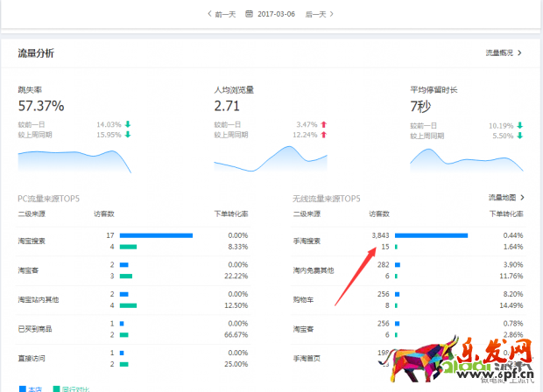Viewport: 543px width, 392px height.
Task: Click green down arrow beside 15.95%
Action: (128, 135)
